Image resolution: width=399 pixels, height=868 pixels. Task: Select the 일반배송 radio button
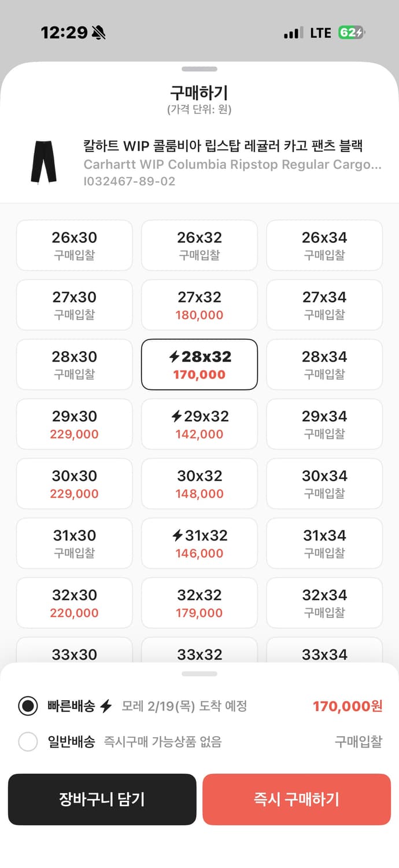click(x=28, y=742)
